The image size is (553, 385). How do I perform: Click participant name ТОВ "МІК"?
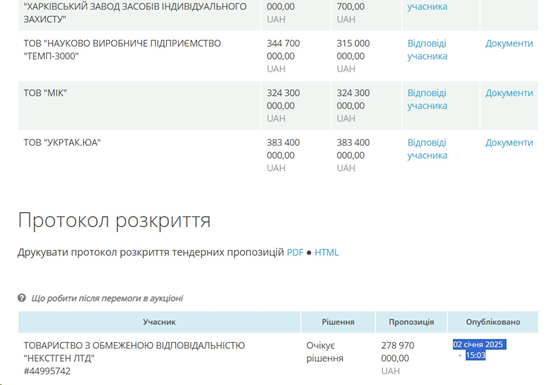(45, 93)
